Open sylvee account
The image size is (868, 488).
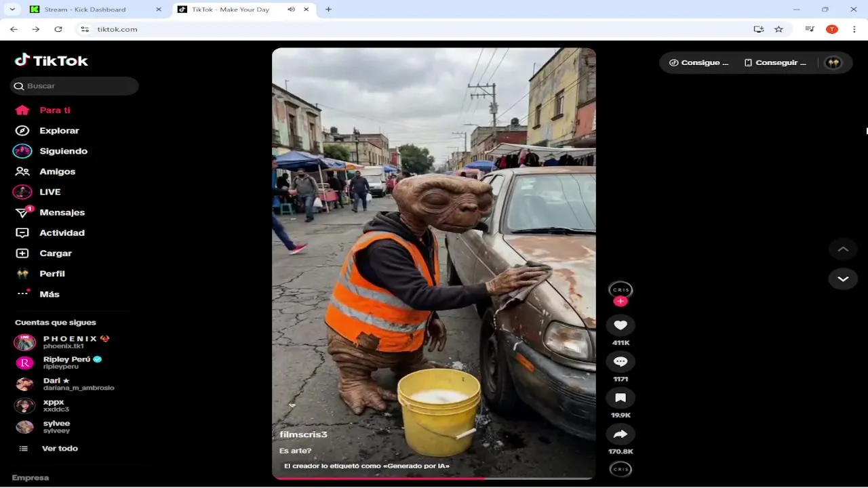pyautogui.click(x=43, y=427)
